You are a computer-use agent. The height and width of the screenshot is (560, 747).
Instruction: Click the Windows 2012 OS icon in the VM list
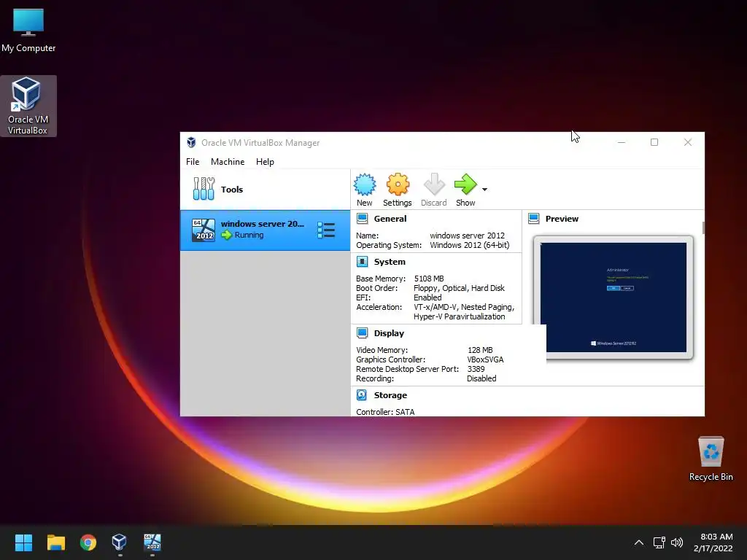coord(204,230)
